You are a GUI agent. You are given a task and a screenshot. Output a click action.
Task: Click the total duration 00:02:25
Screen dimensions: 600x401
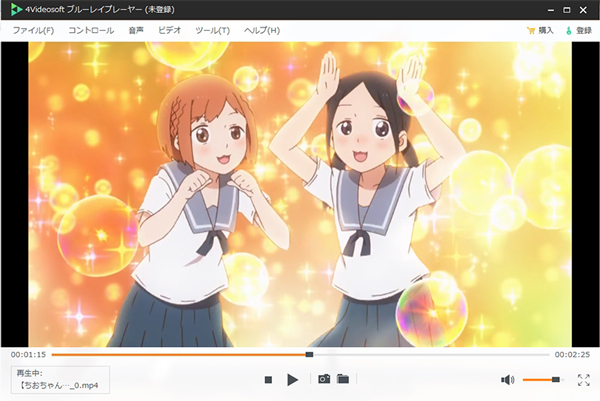tap(572, 355)
